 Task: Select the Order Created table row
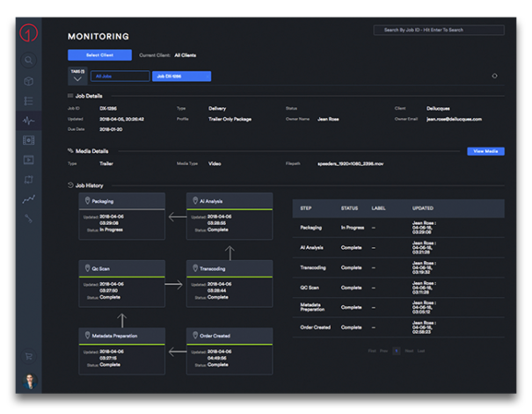click(398, 327)
